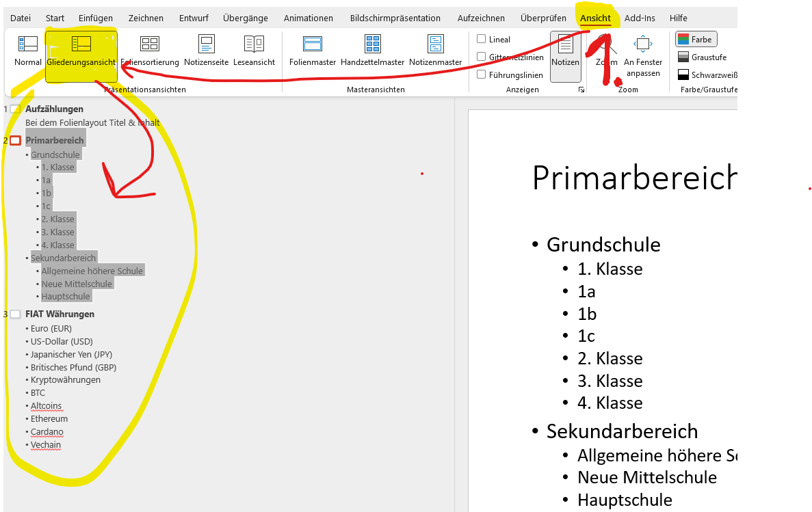Switch to Normal view
This screenshot has width=812, height=512.
click(x=28, y=51)
